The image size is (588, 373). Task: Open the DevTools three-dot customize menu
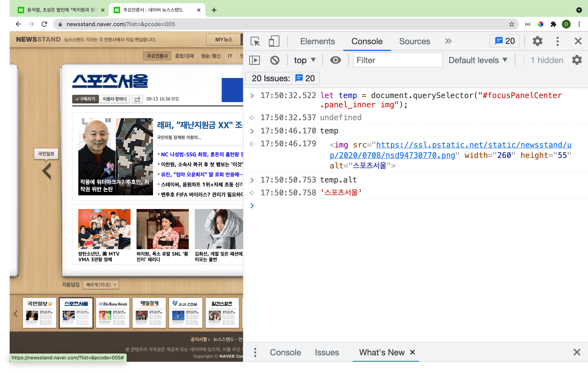pyautogui.click(x=557, y=41)
